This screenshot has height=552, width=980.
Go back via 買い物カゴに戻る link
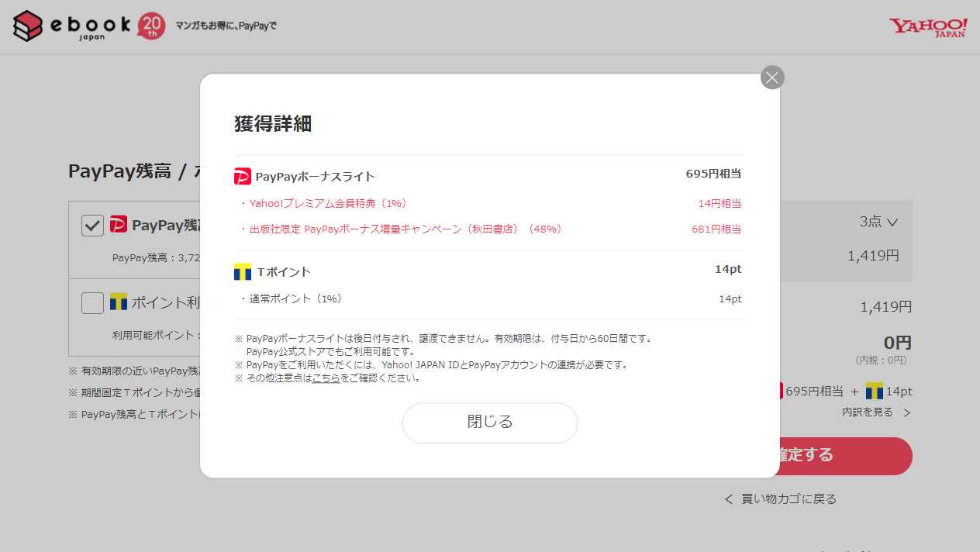tap(781, 499)
